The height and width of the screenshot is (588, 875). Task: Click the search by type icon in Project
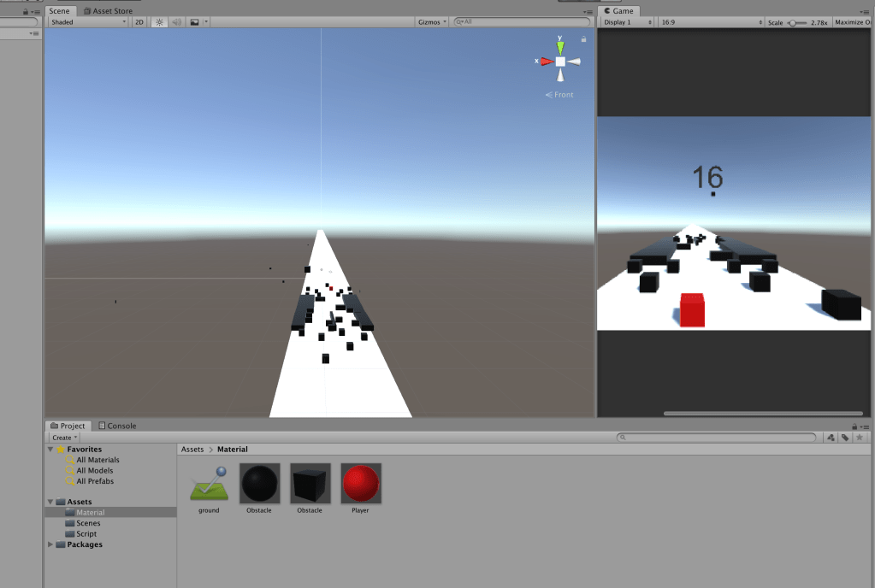coord(831,438)
